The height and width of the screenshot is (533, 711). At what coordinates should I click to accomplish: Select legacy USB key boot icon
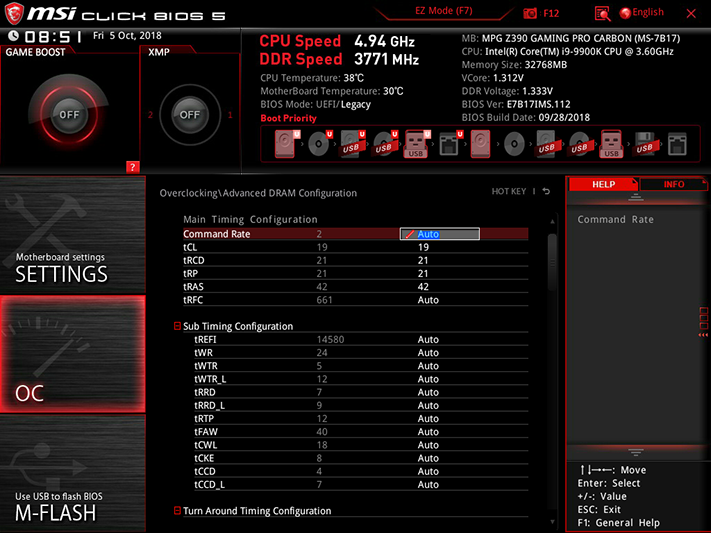tap(611, 144)
